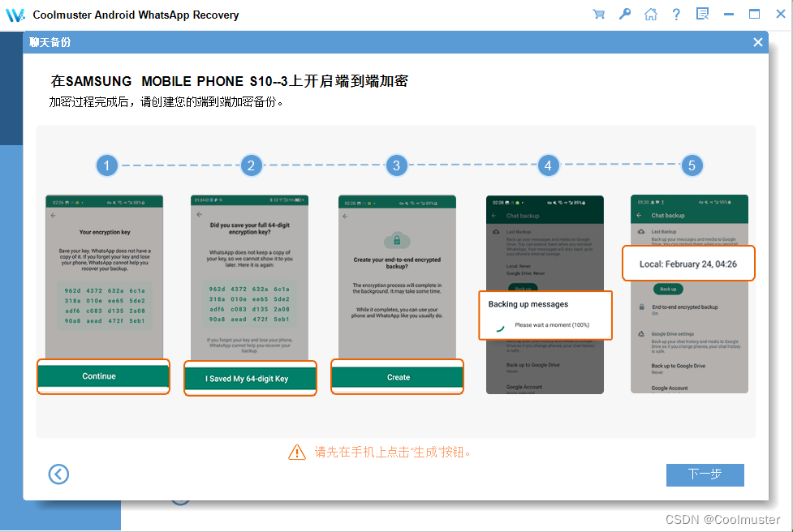Click the orange warning triangle icon
The image size is (793, 532).
(x=297, y=453)
